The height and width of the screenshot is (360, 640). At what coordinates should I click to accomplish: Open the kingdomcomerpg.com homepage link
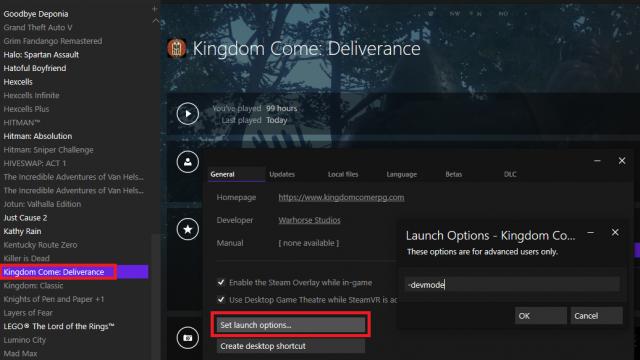click(x=341, y=197)
